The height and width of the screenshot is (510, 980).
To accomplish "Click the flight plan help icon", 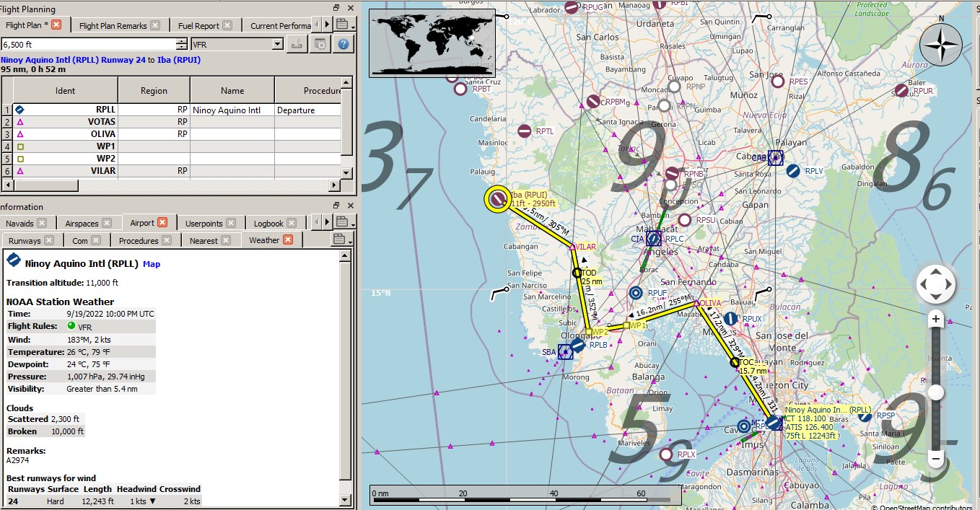I will tap(344, 44).
